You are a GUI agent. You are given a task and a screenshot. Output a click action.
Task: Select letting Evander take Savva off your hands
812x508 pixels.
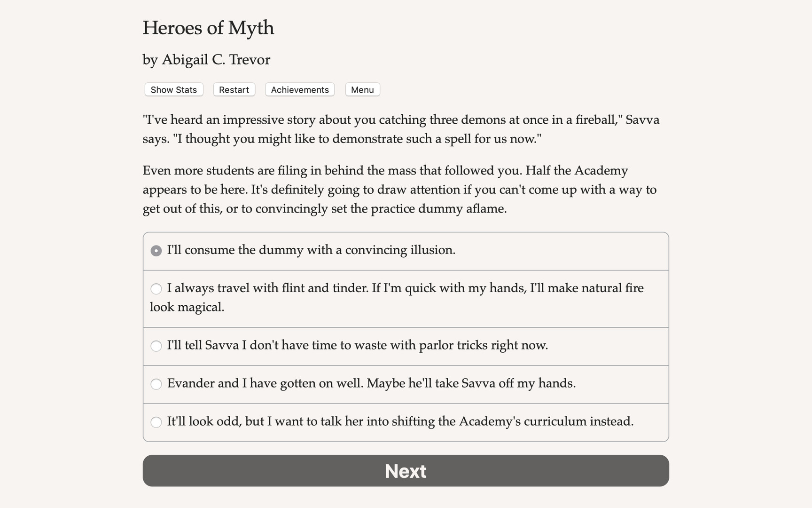(371, 384)
